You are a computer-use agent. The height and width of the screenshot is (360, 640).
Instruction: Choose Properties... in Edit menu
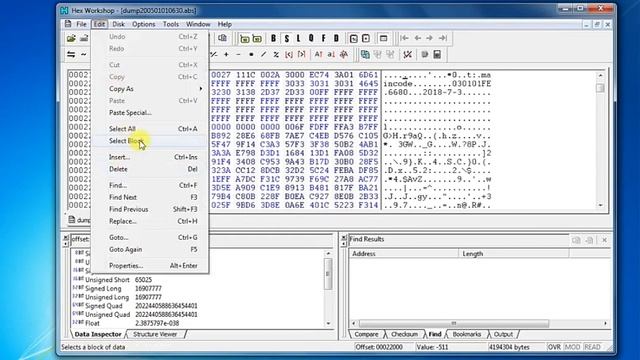pyautogui.click(x=149, y=265)
